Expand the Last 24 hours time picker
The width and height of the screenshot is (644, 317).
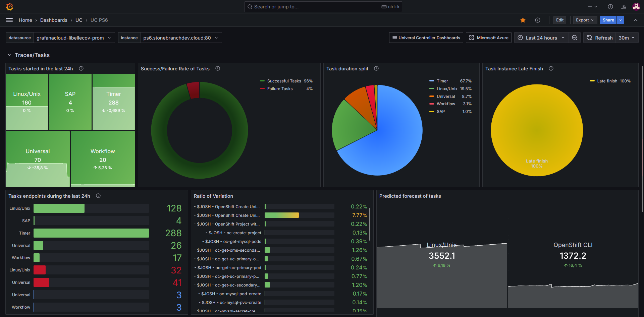(541, 38)
